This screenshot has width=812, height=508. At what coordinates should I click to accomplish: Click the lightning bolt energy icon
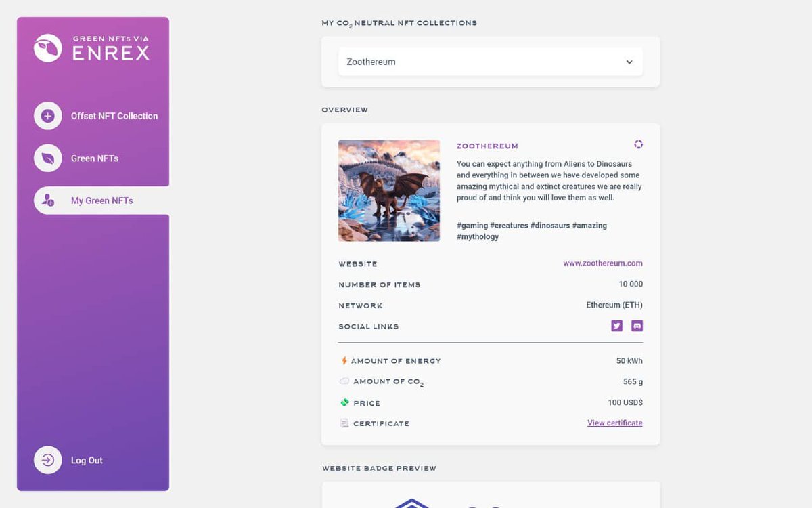344,361
